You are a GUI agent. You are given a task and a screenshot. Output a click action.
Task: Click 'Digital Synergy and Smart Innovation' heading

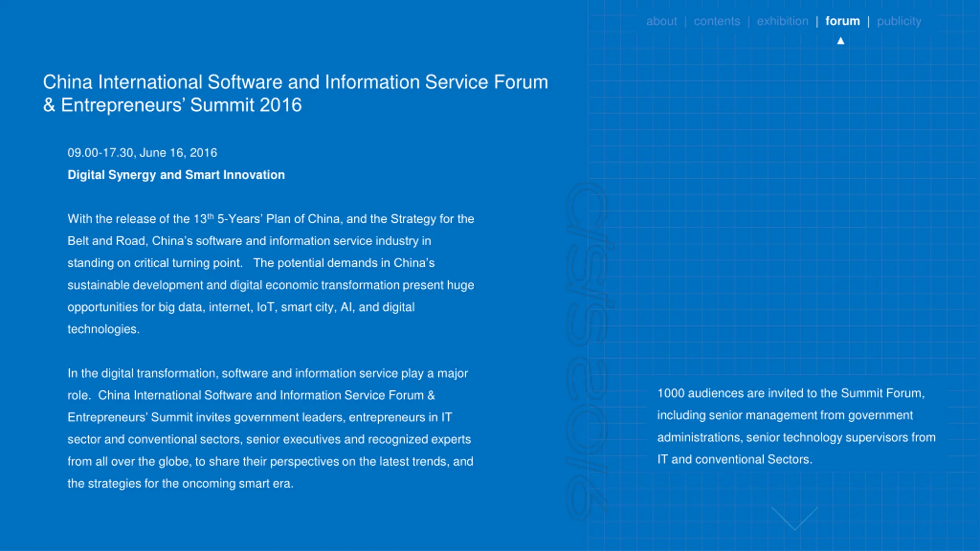coord(176,175)
